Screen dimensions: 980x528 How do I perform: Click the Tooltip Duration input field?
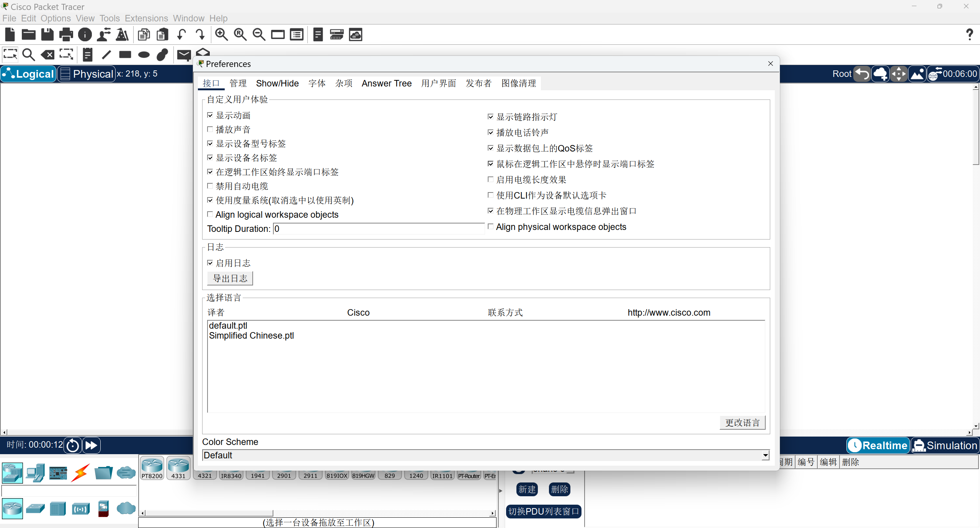379,229
